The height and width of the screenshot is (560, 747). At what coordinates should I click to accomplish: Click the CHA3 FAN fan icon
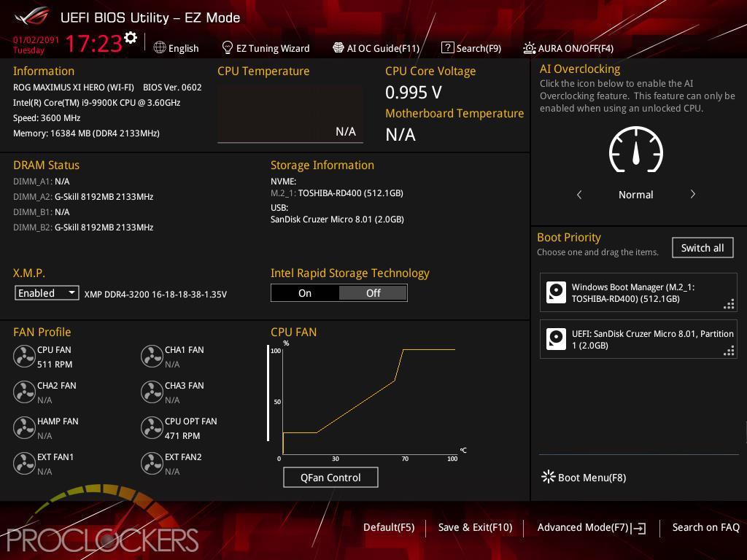pos(152,392)
